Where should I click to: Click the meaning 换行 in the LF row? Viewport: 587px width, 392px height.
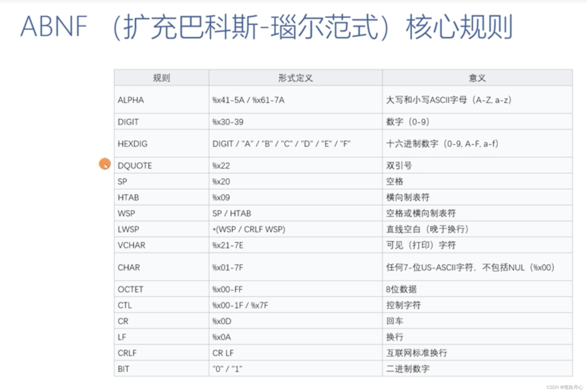point(395,337)
